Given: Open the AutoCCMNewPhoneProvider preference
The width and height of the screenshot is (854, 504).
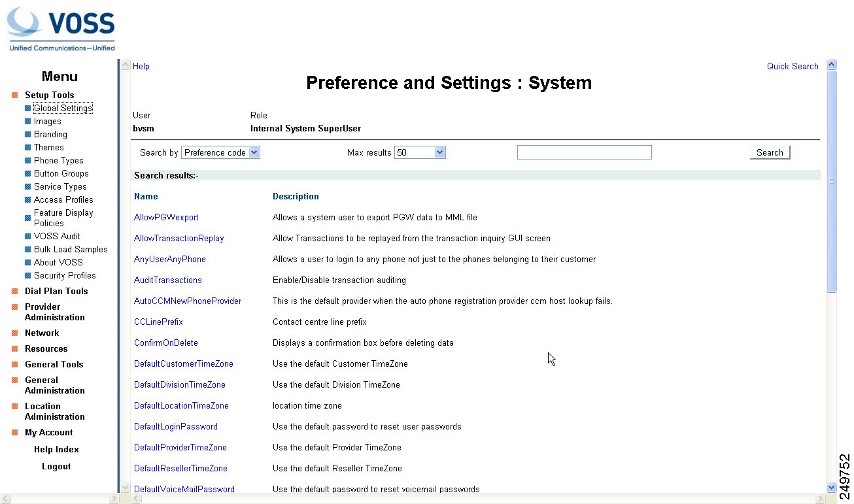Looking at the screenshot, I should (x=188, y=301).
